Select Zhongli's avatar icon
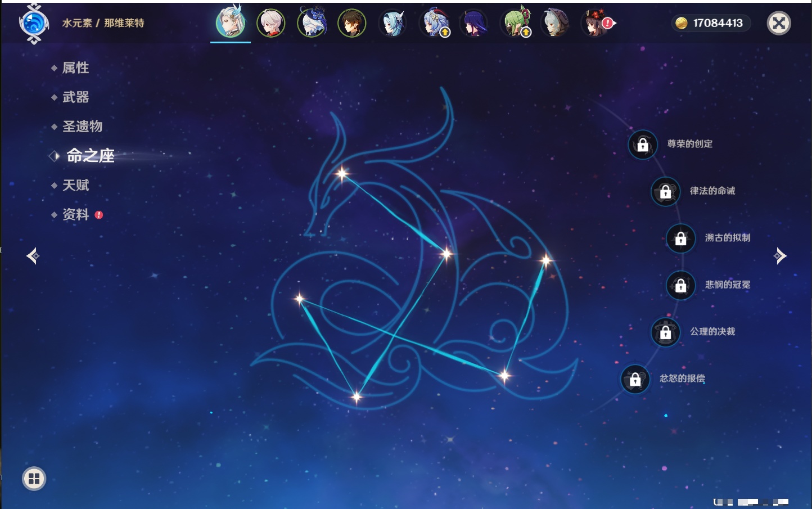Screen dimensions: 812x509 click(x=352, y=23)
